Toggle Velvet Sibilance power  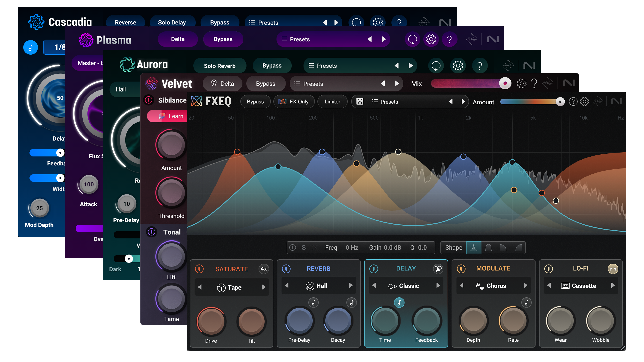[x=149, y=100]
